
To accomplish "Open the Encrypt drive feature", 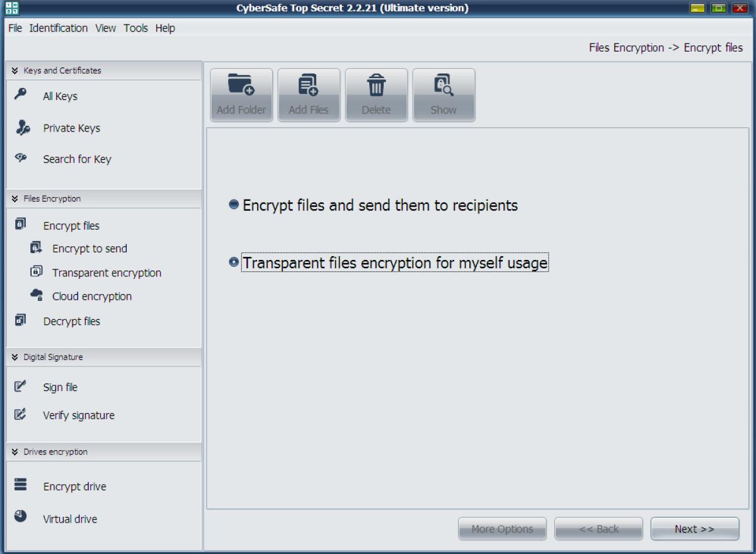I will click(x=73, y=486).
